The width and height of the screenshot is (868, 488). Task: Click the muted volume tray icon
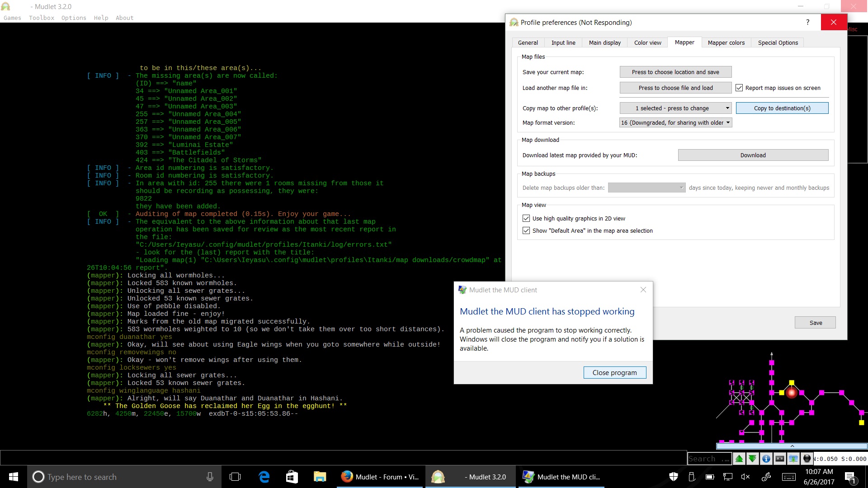(746, 477)
